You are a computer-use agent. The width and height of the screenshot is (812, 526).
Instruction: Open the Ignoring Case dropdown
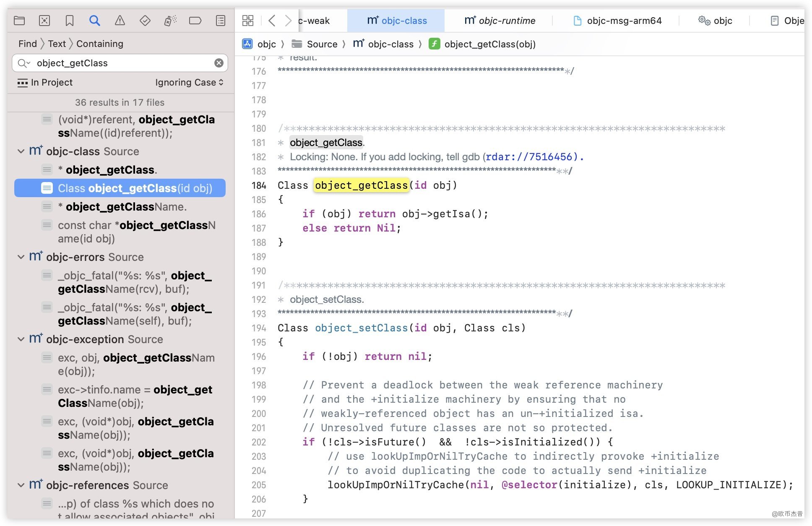coord(189,83)
